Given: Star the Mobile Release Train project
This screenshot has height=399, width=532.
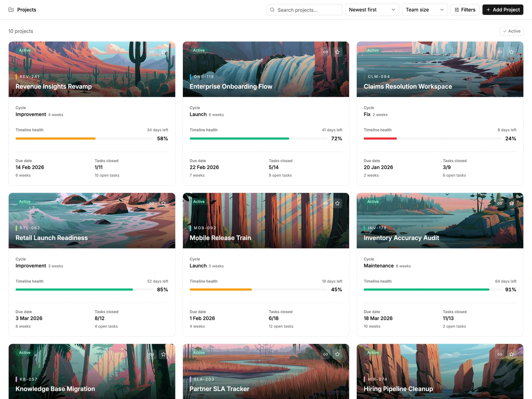Looking at the screenshot, I should (x=338, y=203).
